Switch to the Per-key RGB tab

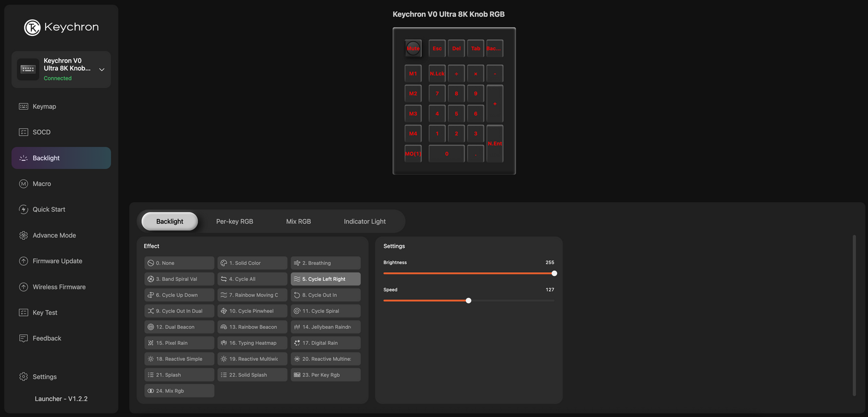pos(234,221)
